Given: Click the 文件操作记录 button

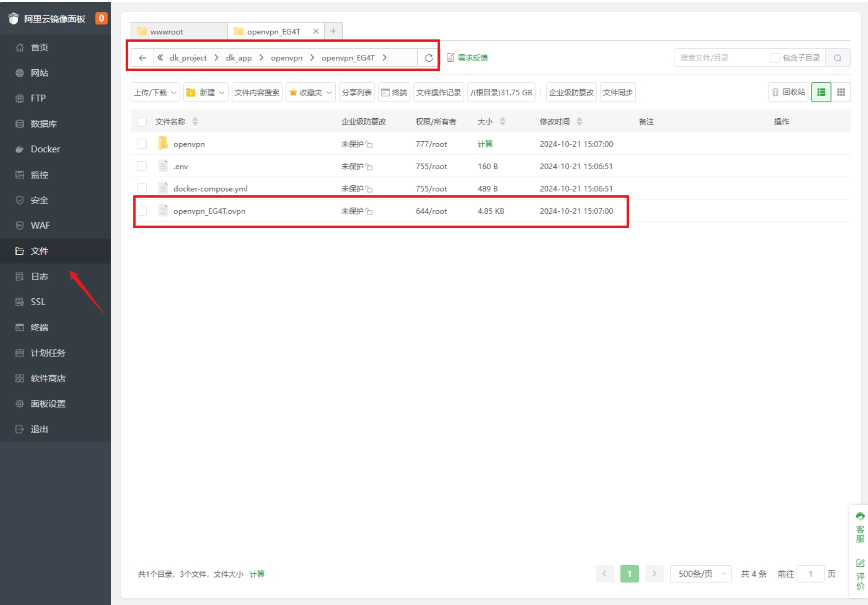Looking at the screenshot, I should (439, 92).
